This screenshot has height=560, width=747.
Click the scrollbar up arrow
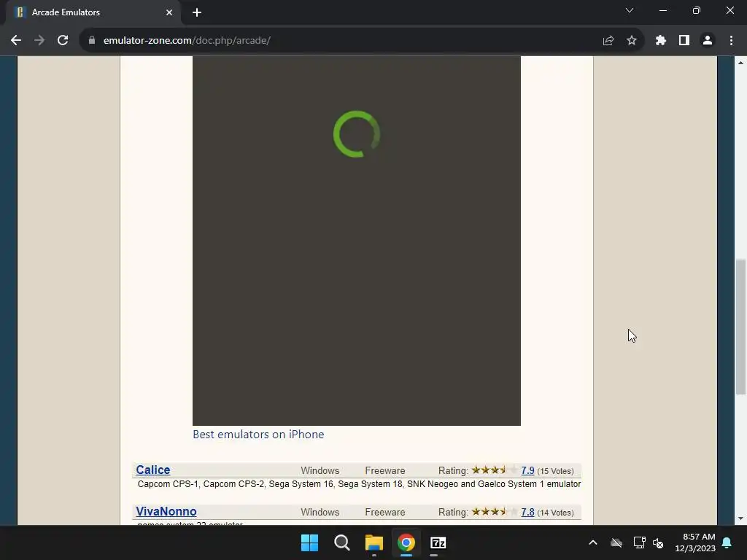coord(740,63)
